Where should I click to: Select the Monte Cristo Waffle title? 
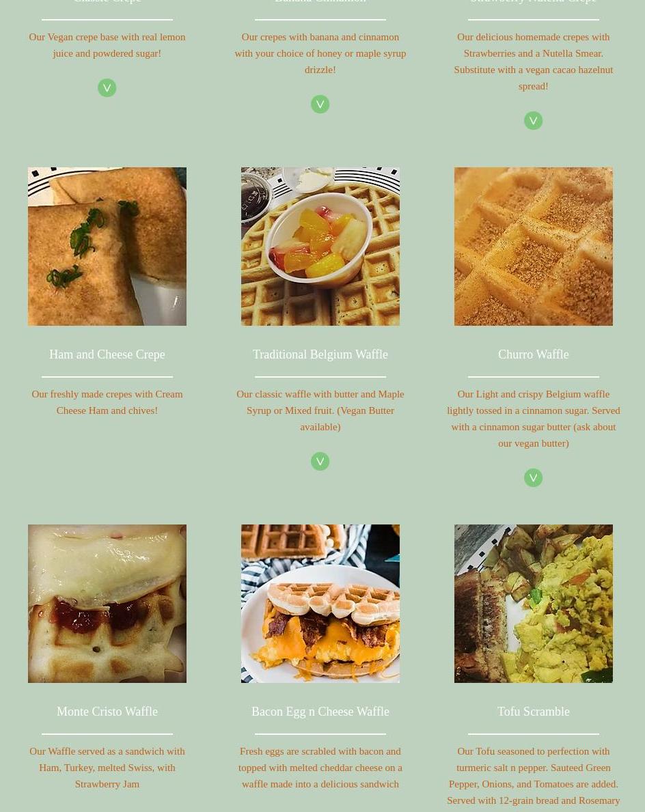point(107,712)
